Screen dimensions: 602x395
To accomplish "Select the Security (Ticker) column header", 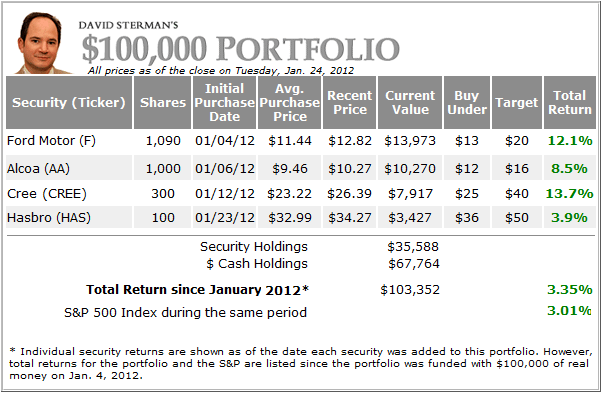I will point(69,102).
